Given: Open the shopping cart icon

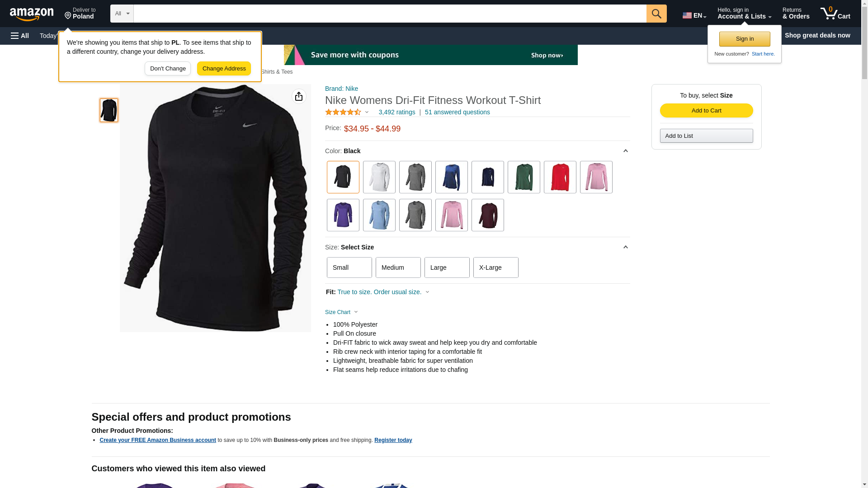Looking at the screenshot, I should pyautogui.click(x=835, y=14).
